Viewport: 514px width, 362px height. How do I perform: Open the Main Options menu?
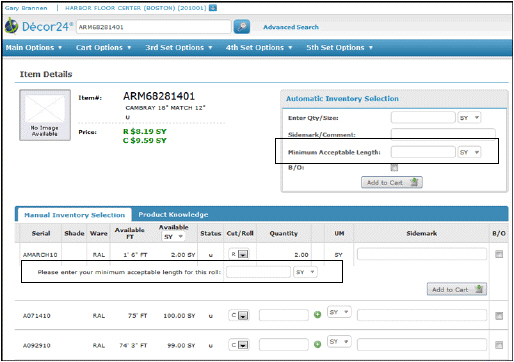pos(34,48)
